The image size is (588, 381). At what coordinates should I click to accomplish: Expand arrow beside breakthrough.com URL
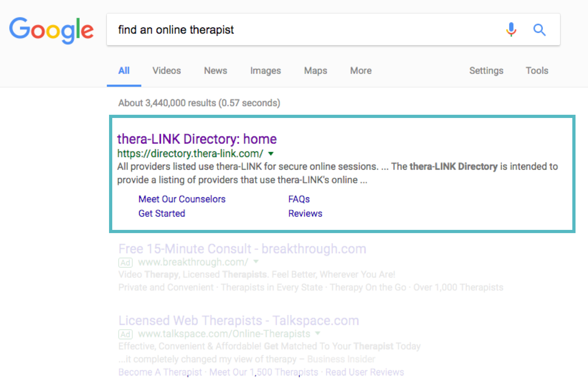tap(256, 262)
